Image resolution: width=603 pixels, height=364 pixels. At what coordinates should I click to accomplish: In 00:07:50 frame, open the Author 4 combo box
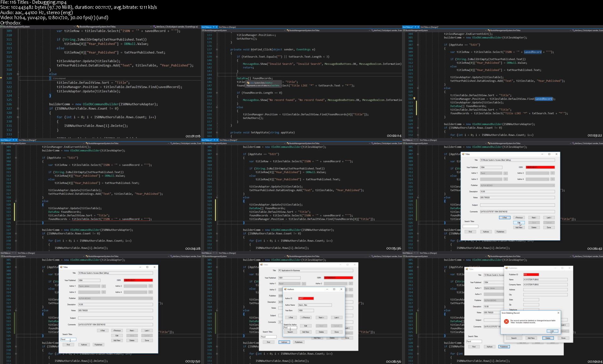coord(135,292)
